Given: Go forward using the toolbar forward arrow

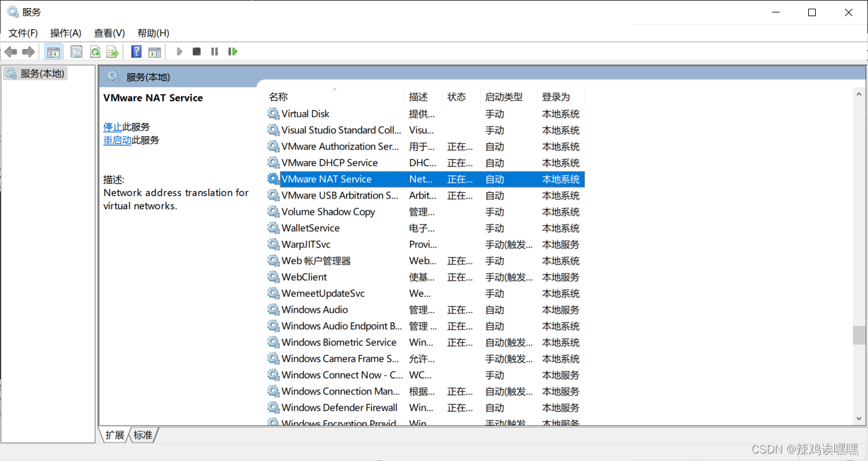Looking at the screenshot, I should 28,52.
